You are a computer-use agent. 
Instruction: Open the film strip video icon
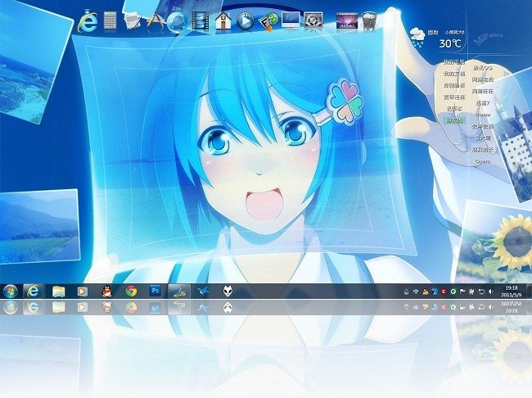coord(201,21)
